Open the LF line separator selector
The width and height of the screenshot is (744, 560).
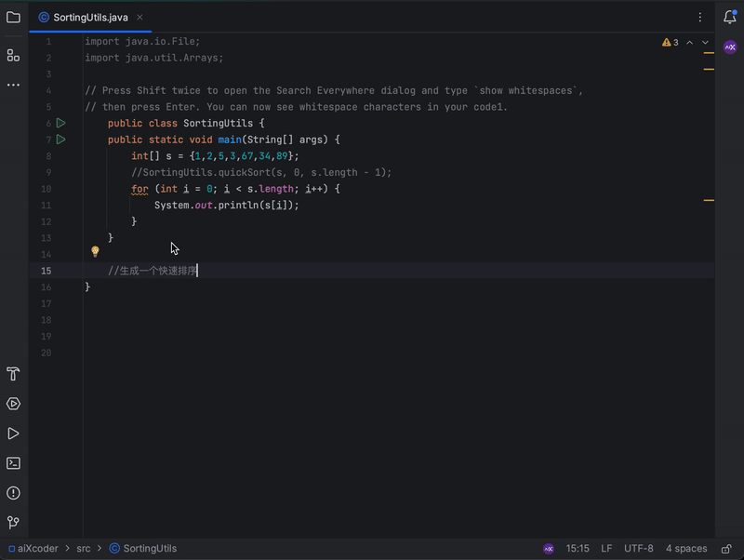click(605, 549)
